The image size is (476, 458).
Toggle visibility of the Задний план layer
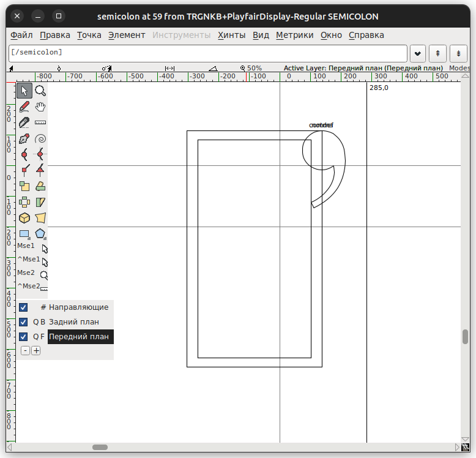pyautogui.click(x=23, y=322)
